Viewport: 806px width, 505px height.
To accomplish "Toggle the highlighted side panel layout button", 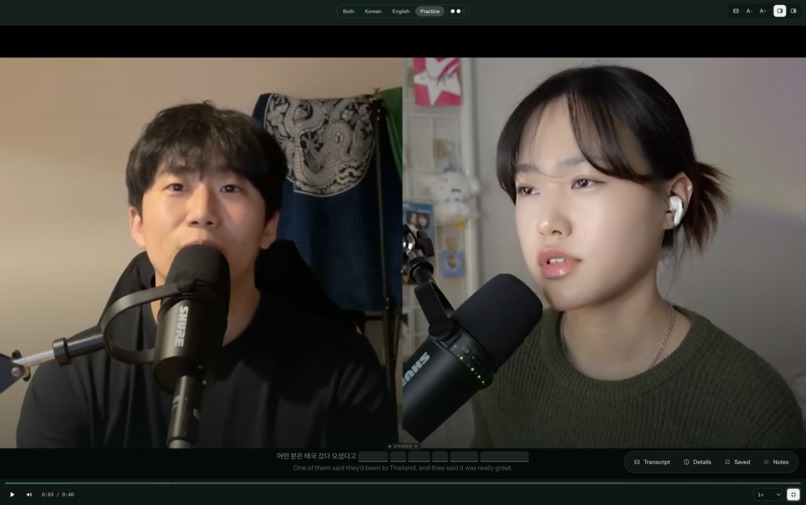I will [779, 11].
